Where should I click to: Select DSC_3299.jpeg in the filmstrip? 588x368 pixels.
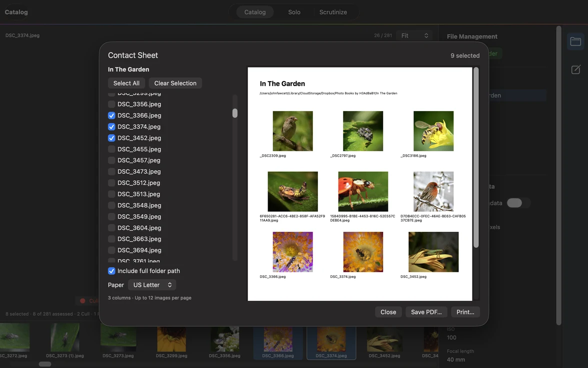coord(171,341)
